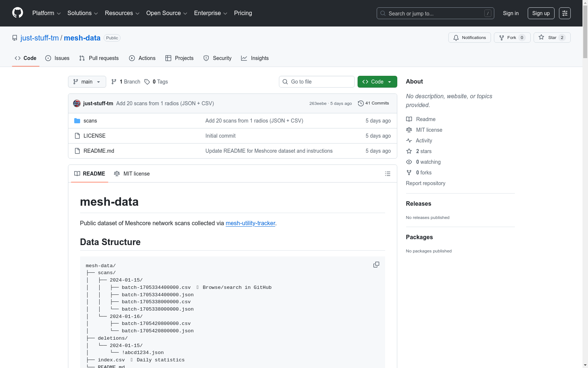
Task: Click the pulse icon beside Activity
Action: pyautogui.click(x=409, y=141)
